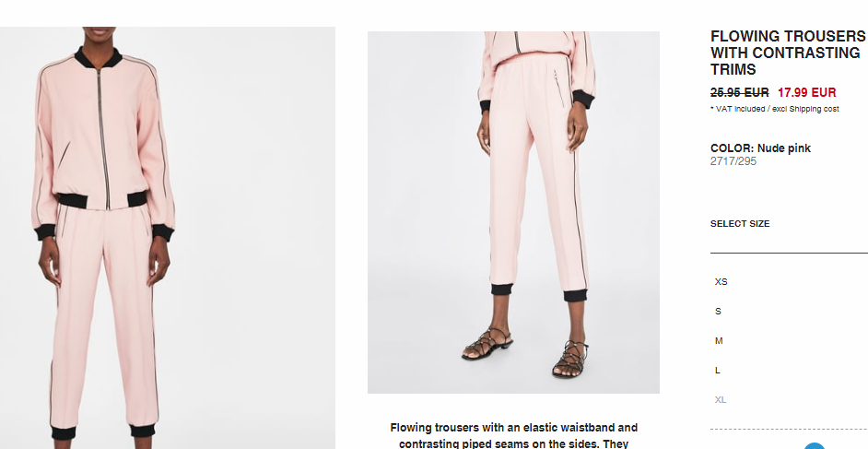Click the VAT included shipping note

(774, 109)
